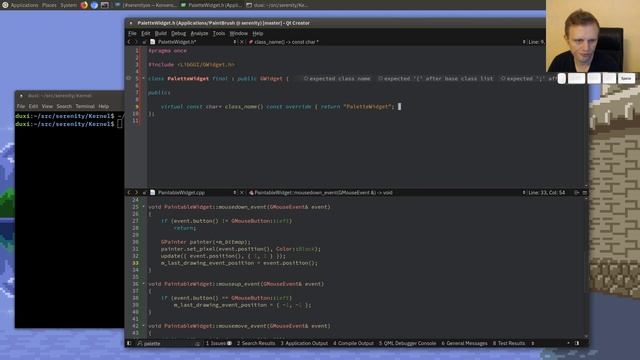
Task: Open the File menu in the terminal window
Action: (x=20, y=106)
